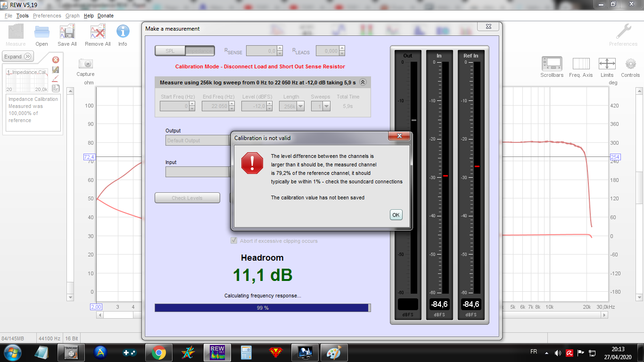
Task: Toggle the Scrollbars graph icon
Action: point(552,67)
